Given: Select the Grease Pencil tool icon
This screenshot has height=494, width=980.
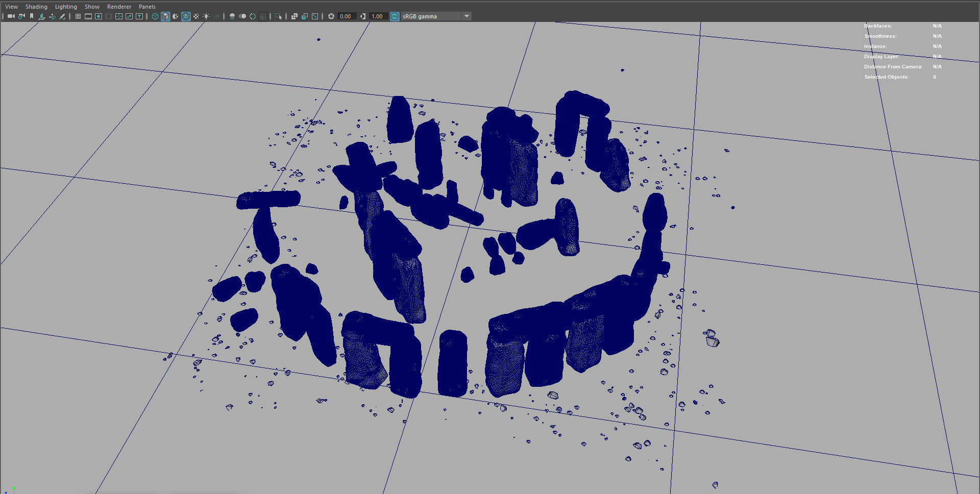Looking at the screenshot, I should click(x=62, y=16).
